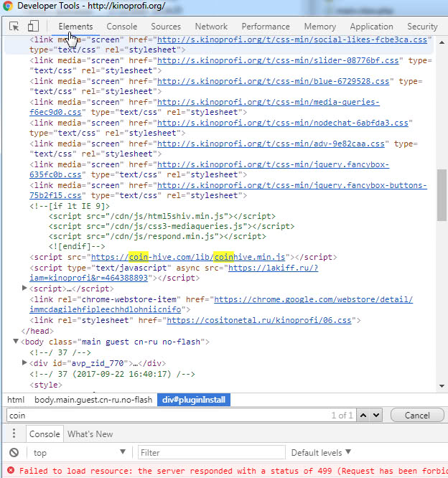This screenshot has width=448, height=478.
Task: Open the cositonetal.ru 06.css link
Action: 259,320
